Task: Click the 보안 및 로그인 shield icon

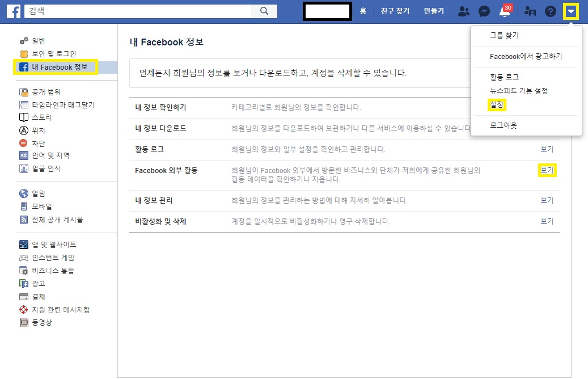Action: point(24,54)
